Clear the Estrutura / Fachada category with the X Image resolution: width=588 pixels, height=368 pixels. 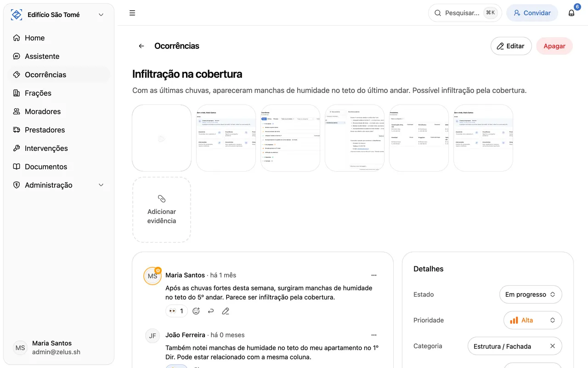pyautogui.click(x=553, y=346)
